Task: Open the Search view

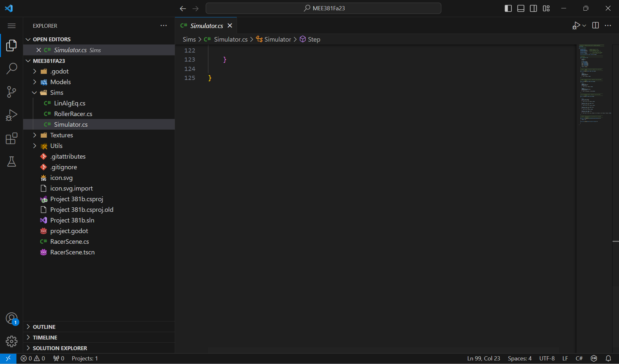Action: 12,69
